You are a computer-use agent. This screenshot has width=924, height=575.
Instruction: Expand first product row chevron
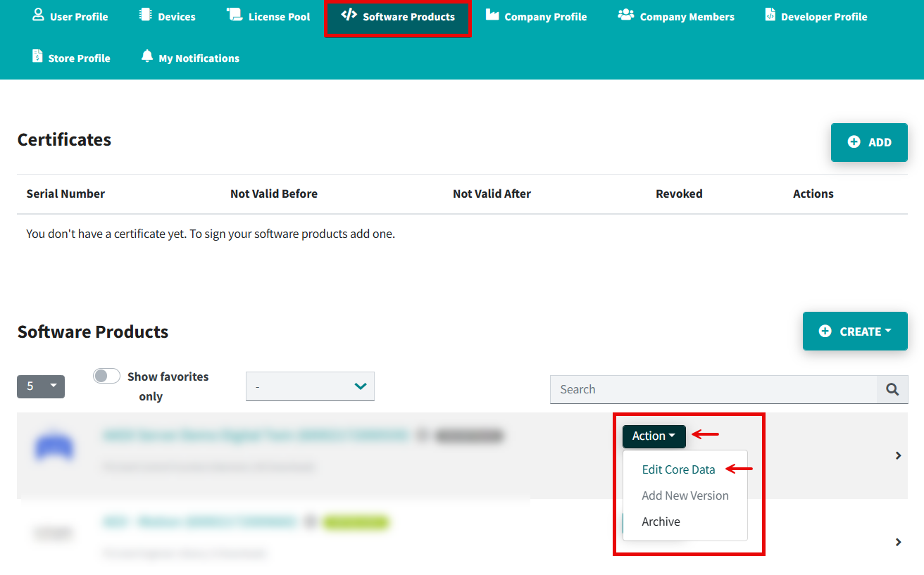coord(898,455)
